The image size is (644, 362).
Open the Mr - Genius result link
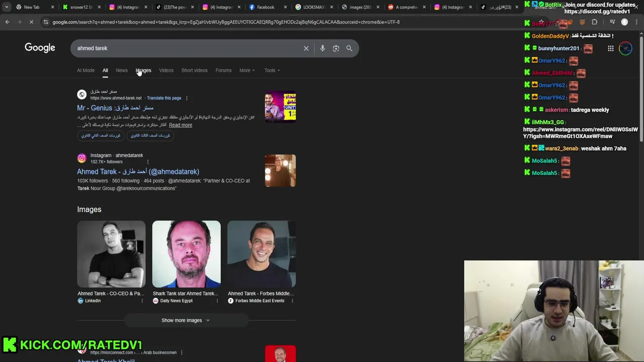pos(115,108)
